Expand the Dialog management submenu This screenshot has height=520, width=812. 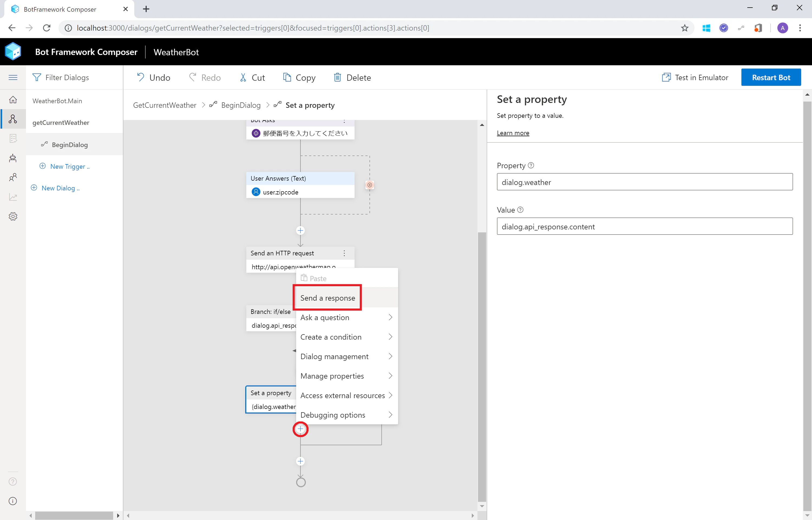(x=347, y=357)
